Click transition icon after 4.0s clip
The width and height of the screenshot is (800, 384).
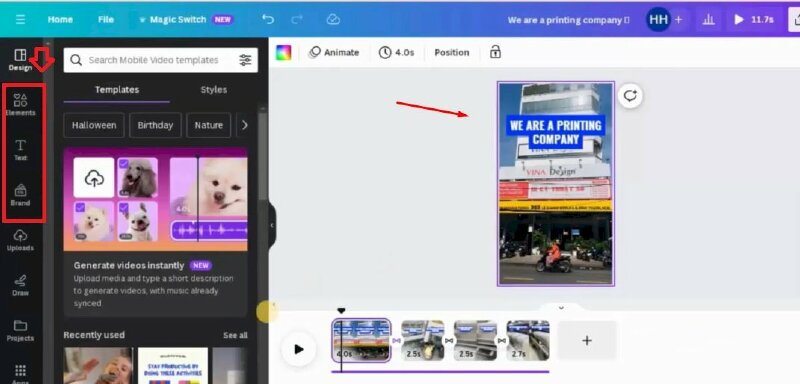[x=396, y=340]
